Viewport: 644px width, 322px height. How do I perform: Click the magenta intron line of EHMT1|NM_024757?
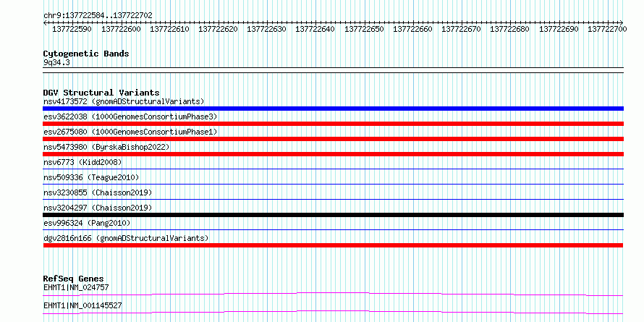pyautogui.click(x=333, y=294)
